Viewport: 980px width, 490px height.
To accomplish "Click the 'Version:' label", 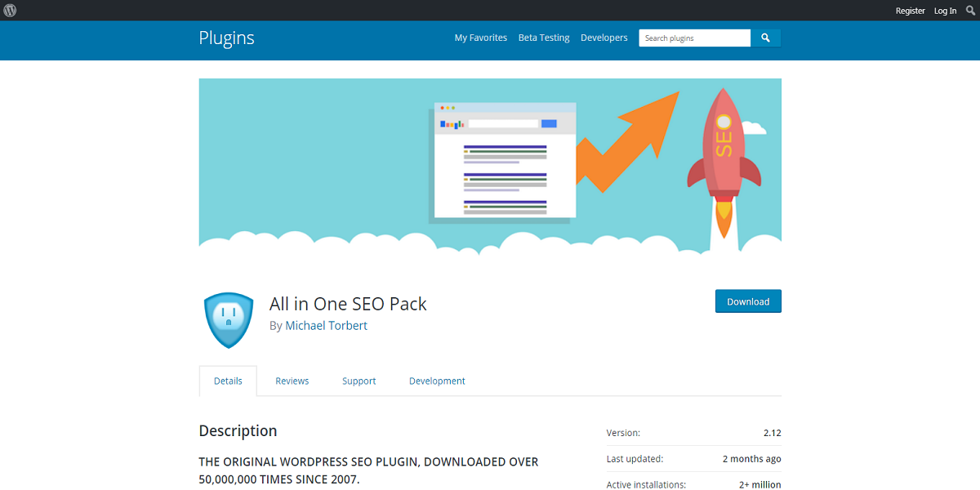I will tap(623, 433).
